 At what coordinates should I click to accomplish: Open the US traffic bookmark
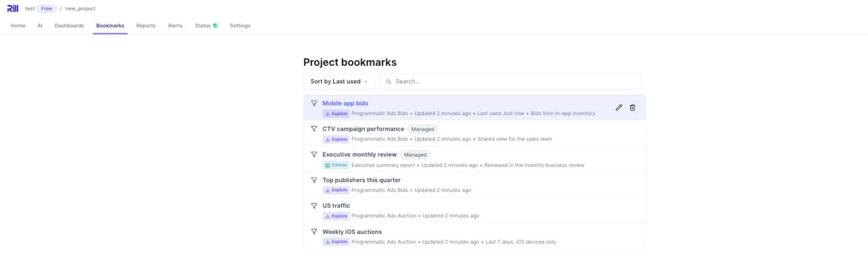tap(336, 205)
